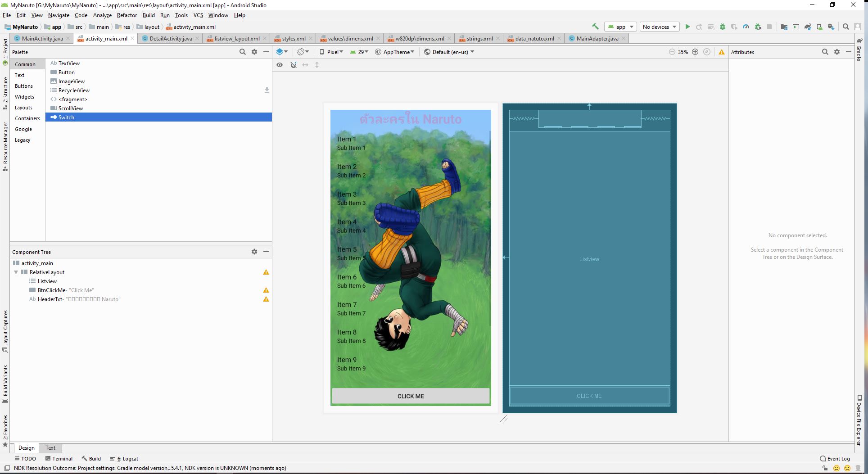
Task: Open Palette settings gear
Action: (x=254, y=52)
